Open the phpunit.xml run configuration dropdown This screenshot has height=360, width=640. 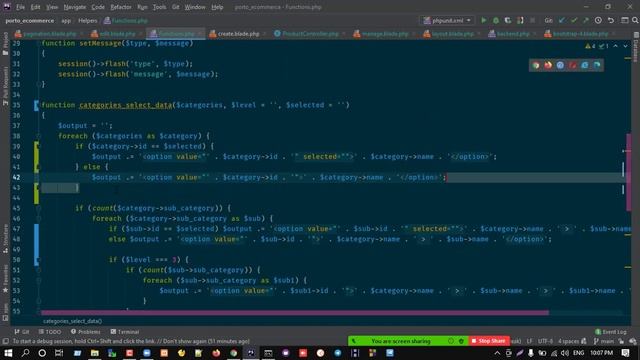coord(447,20)
